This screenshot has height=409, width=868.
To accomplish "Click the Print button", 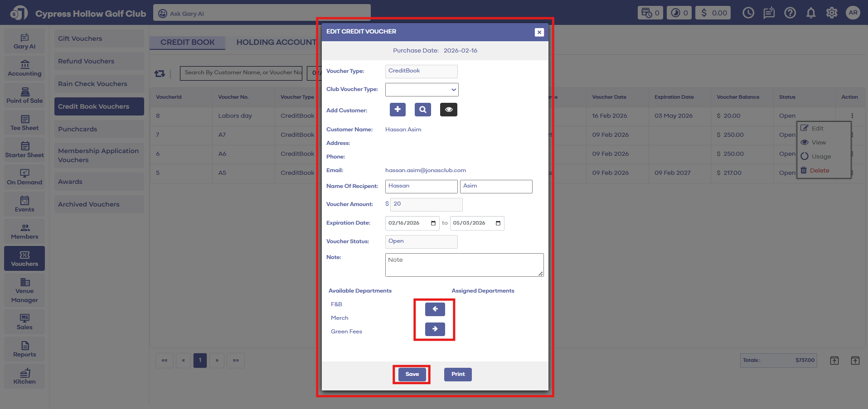I will pos(458,374).
